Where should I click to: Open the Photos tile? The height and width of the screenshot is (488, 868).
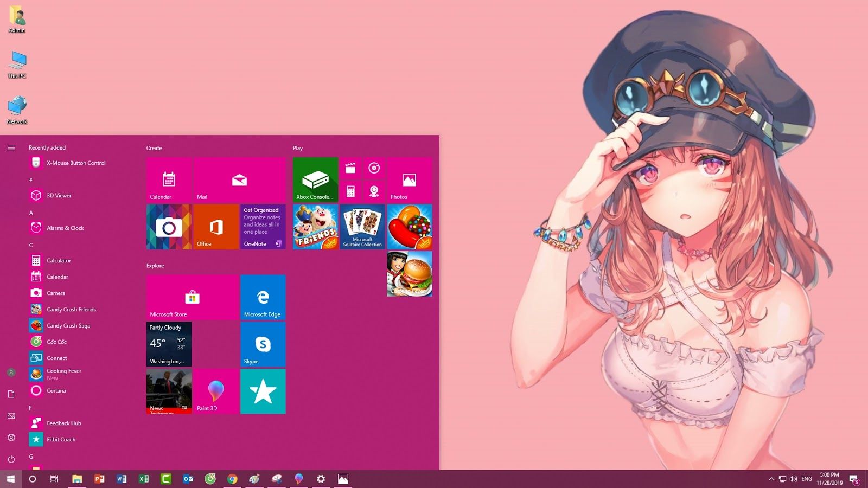tap(410, 179)
